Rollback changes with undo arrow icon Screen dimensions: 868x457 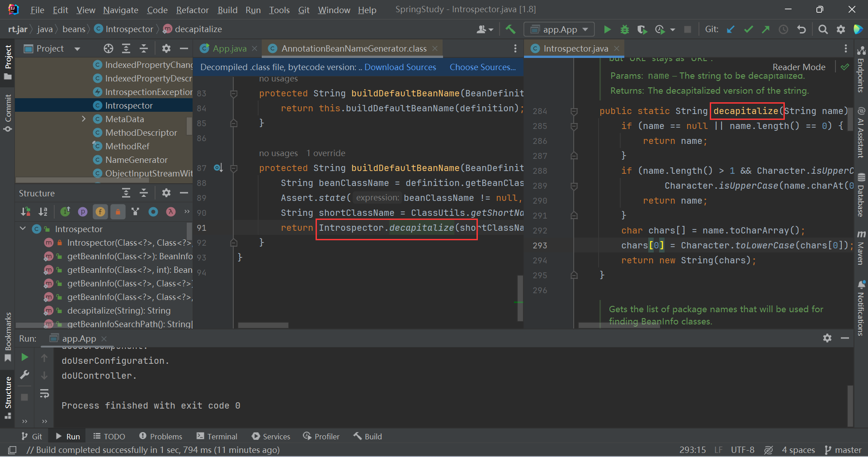point(802,29)
